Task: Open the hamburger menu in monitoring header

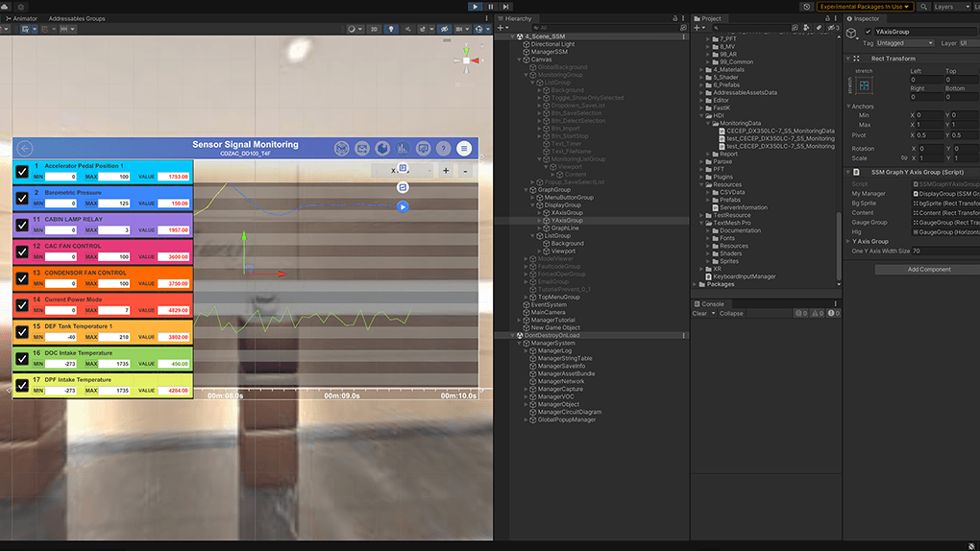Action: tap(464, 149)
